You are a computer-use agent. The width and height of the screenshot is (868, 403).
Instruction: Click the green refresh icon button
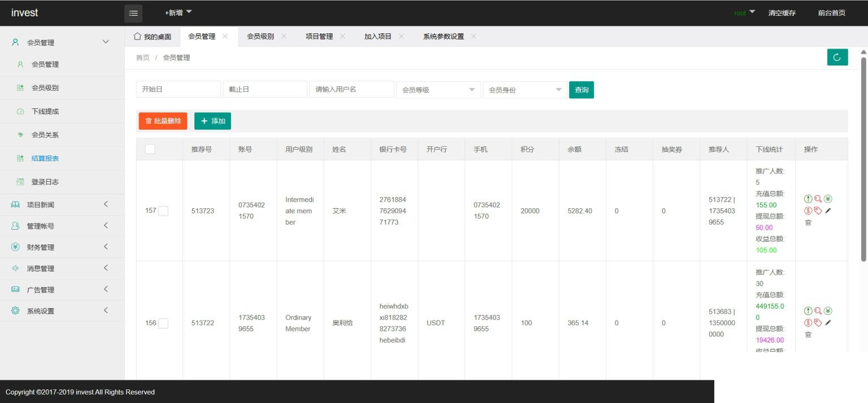(x=837, y=57)
